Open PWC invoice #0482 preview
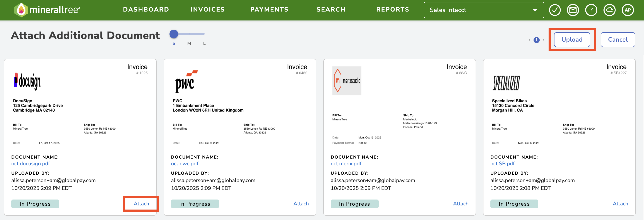Viewport: 644px width, 220px height. (240, 103)
